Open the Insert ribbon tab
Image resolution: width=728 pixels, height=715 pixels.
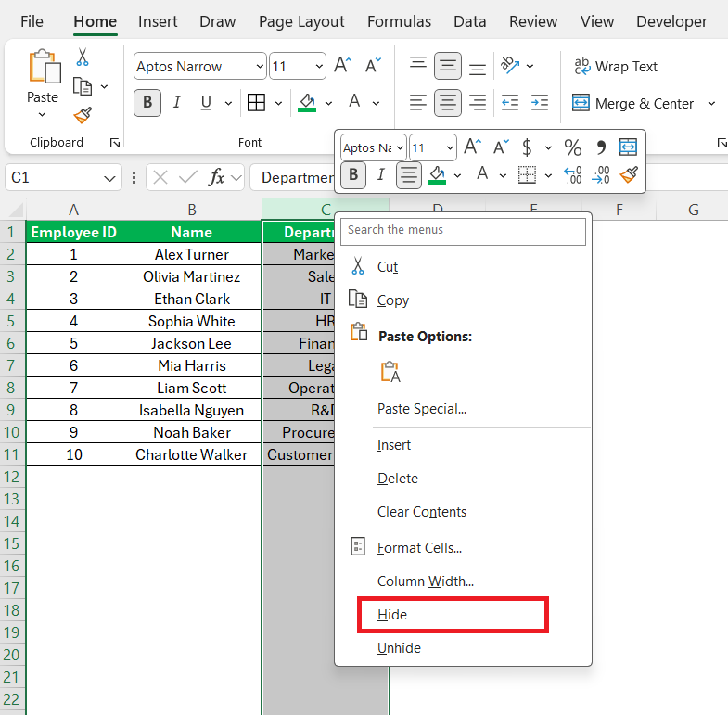pos(158,21)
